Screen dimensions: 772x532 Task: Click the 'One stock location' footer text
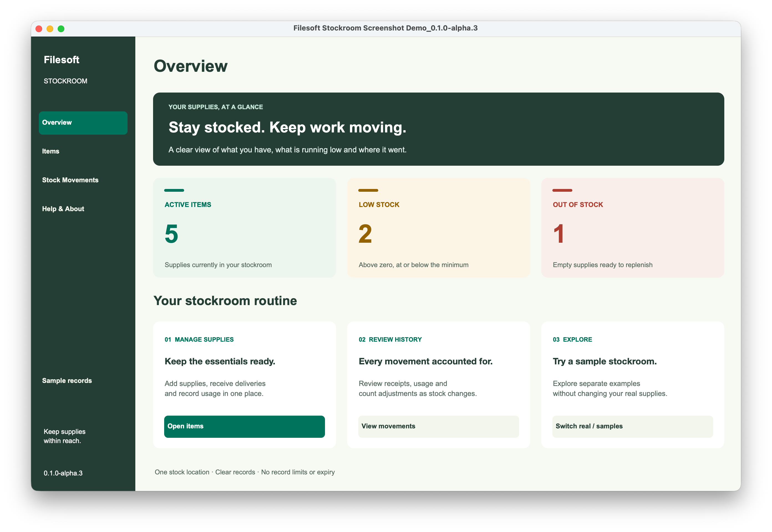tap(182, 472)
